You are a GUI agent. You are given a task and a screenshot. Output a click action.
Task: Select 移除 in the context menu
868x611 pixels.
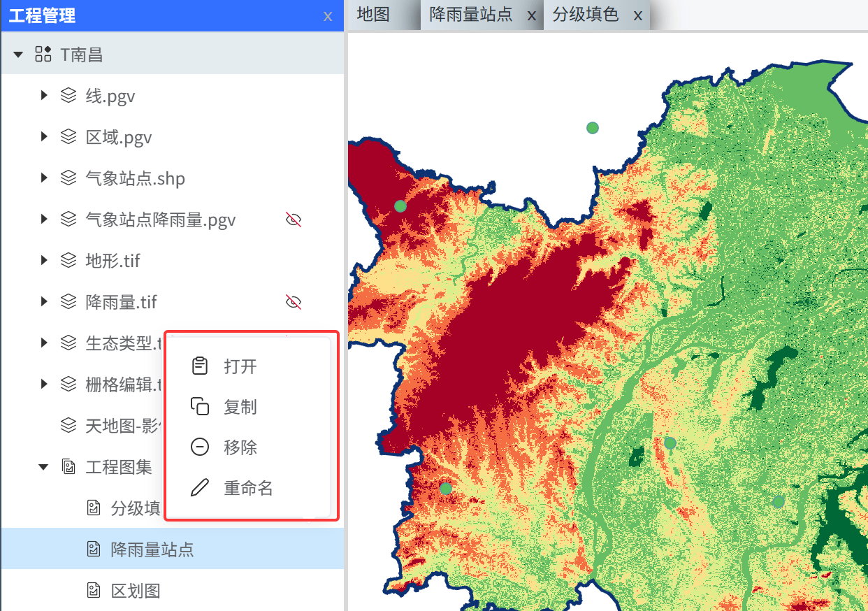240,447
